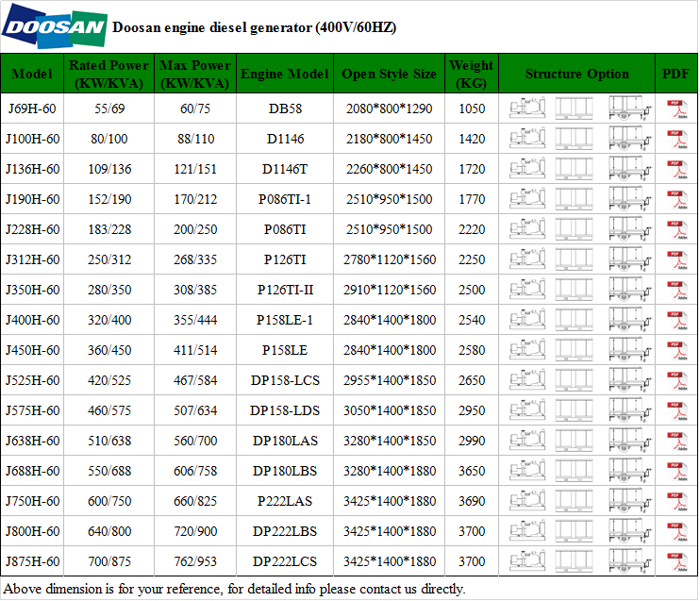Click the Doosan logo

[55, 25]
